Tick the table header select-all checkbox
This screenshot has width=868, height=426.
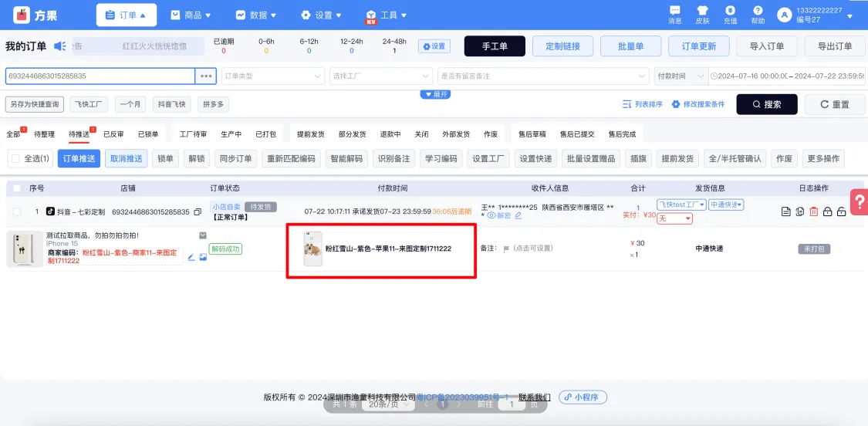point(17,188)
